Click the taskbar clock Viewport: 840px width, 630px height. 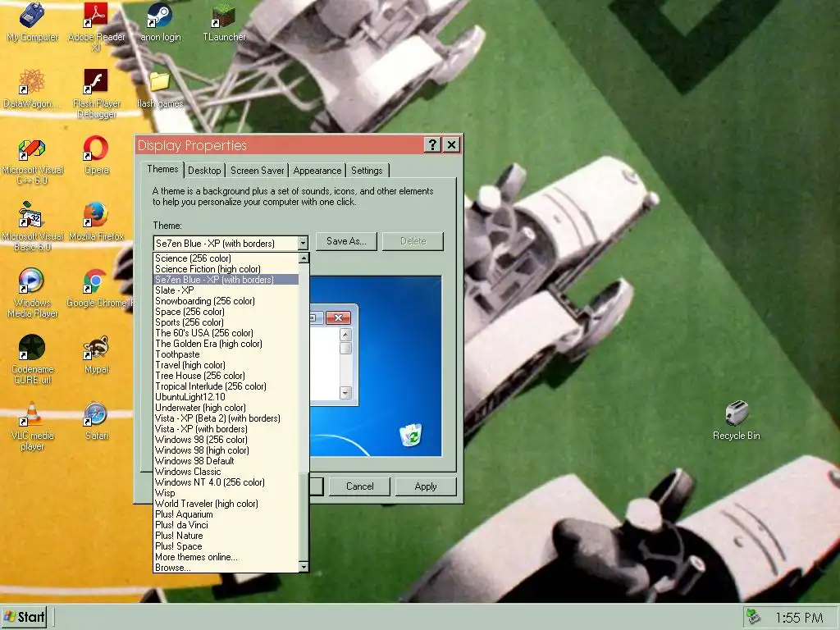(799, 618)
